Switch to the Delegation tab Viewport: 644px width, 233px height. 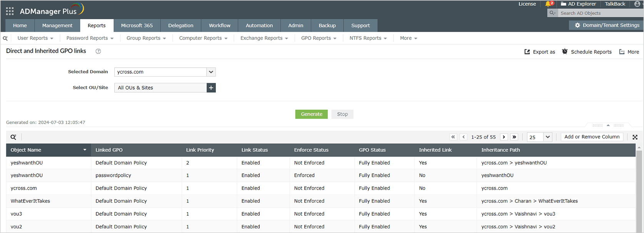pyautogui.click(x=181, y=25)
